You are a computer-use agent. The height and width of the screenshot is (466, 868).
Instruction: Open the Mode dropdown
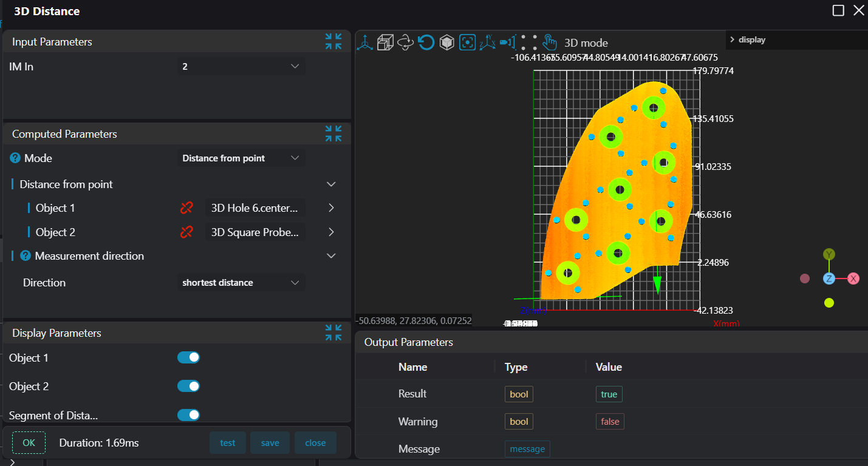(x=241, y=158)
